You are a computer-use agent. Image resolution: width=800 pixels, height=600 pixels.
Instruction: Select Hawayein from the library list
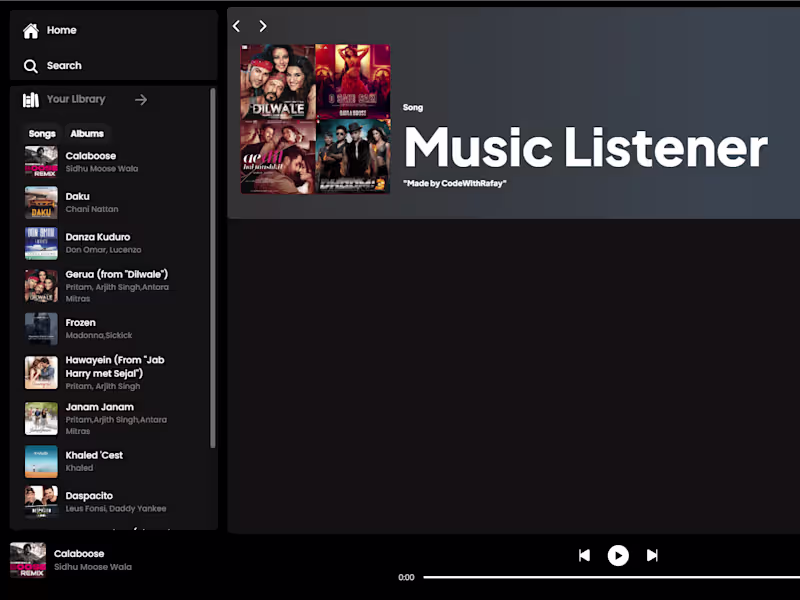click(110, 372)
